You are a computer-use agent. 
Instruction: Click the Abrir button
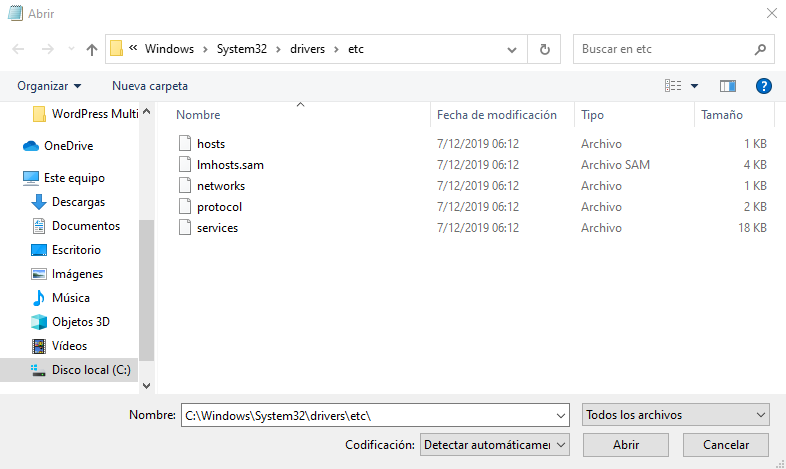click(x=626, y=444)
